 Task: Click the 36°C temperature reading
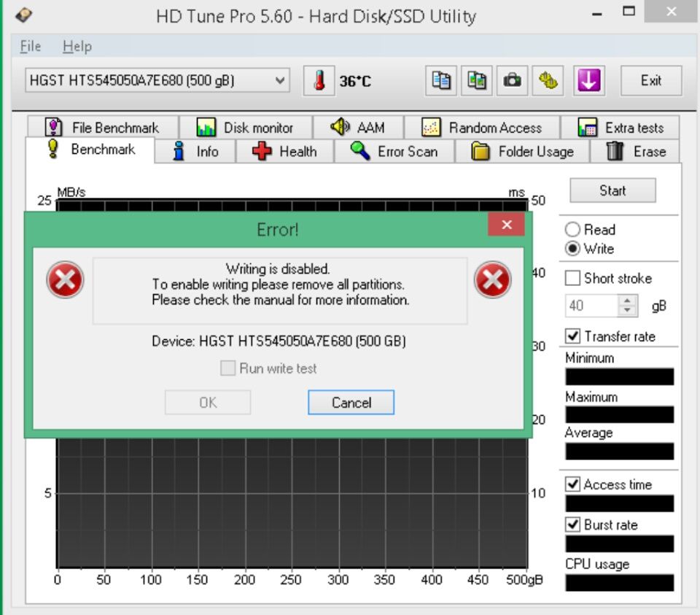point(355,81)
